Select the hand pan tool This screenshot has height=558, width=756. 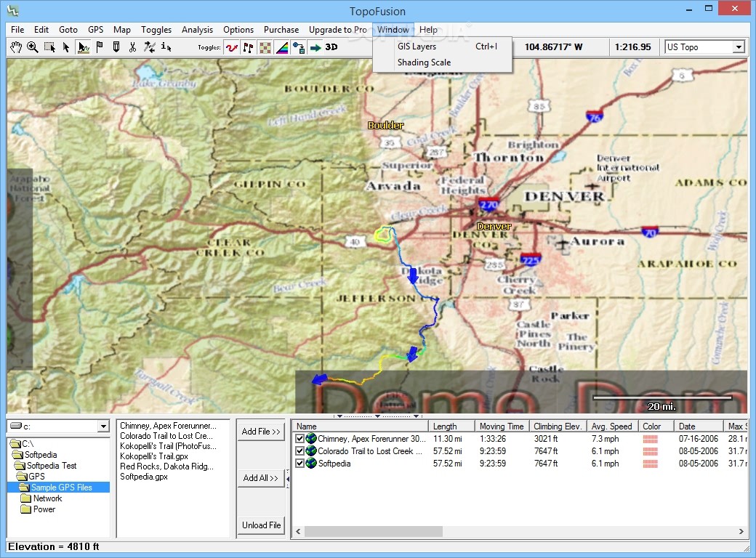(x=16, y=47)
